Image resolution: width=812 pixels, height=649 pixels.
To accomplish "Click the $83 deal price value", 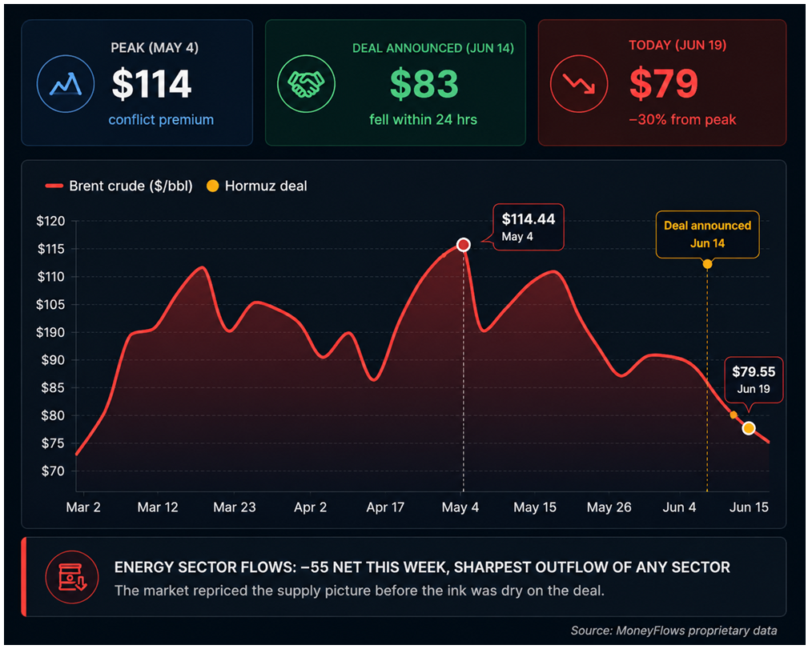I will pyautogui.click(x=424, y=84).
